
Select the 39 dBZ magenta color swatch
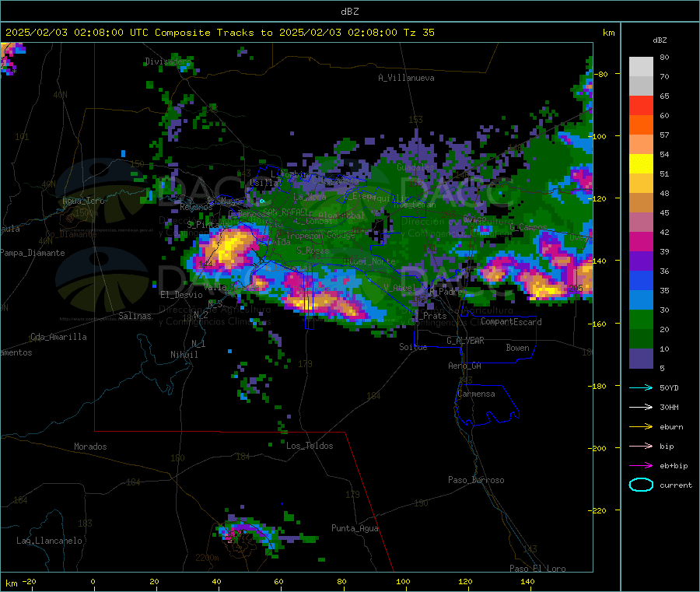click(x=641, y=241)
